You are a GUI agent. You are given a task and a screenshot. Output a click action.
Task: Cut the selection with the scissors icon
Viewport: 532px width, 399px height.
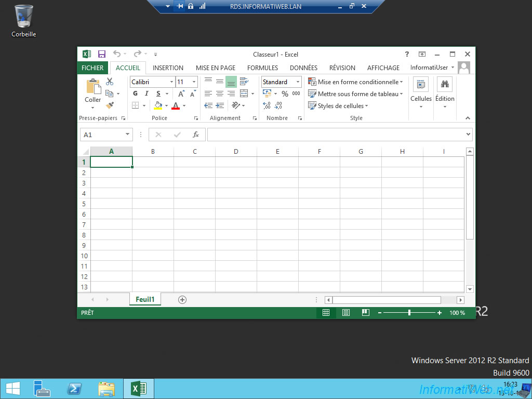109,82
